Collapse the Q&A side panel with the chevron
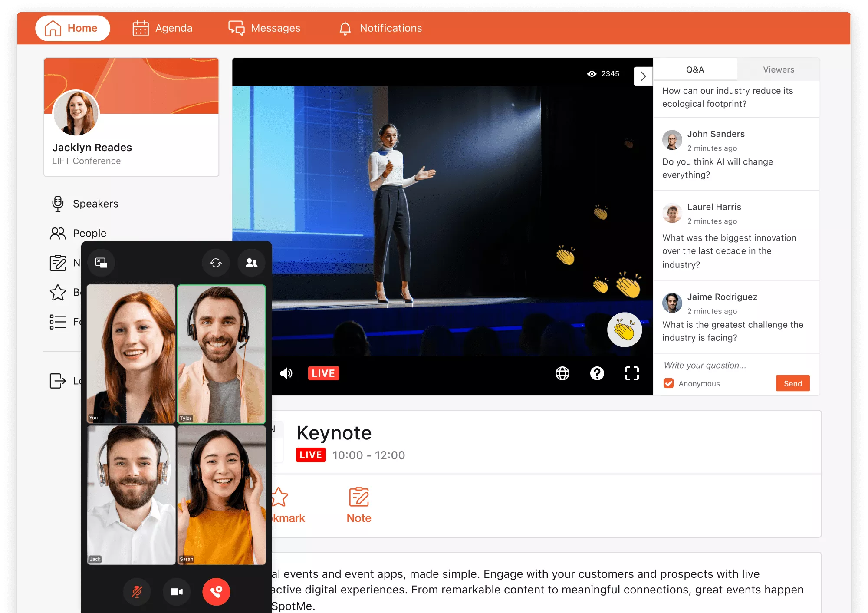 click(x=643, y=76)
